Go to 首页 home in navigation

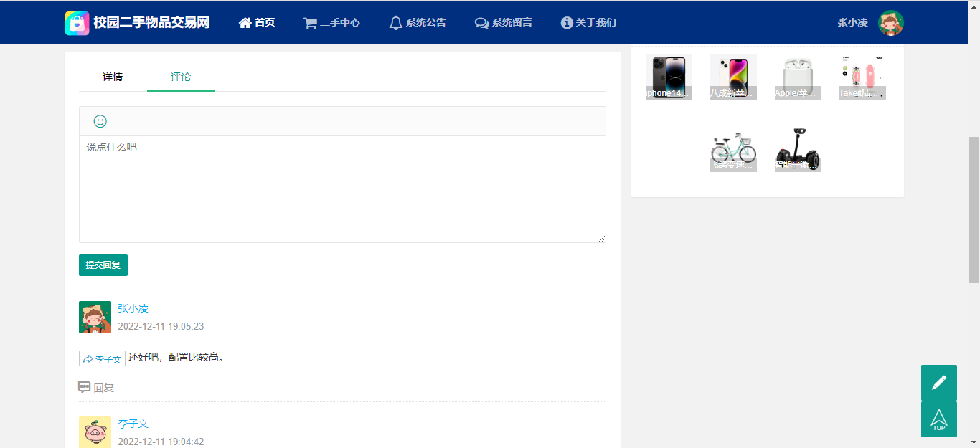coord(257,22)
